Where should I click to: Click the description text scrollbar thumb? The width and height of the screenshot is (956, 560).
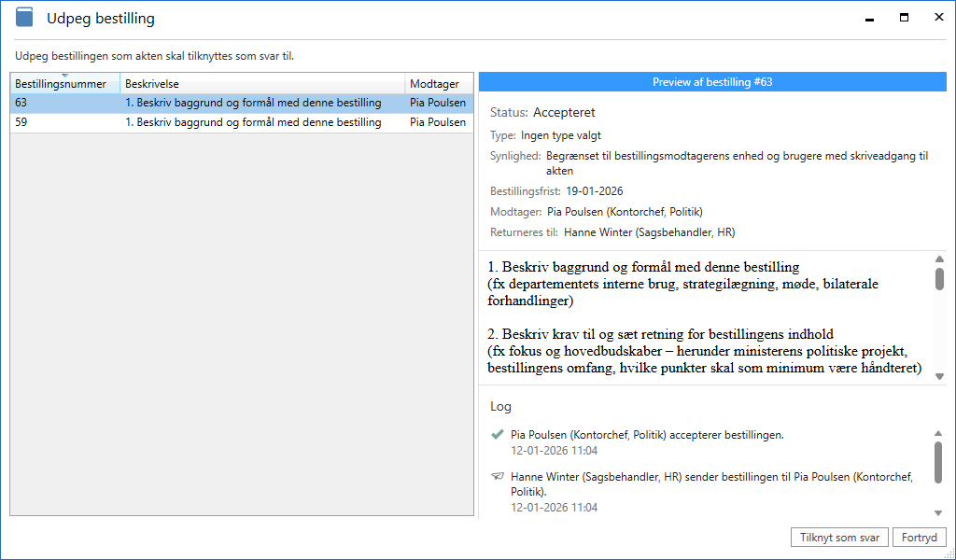[x=939, y=279]
